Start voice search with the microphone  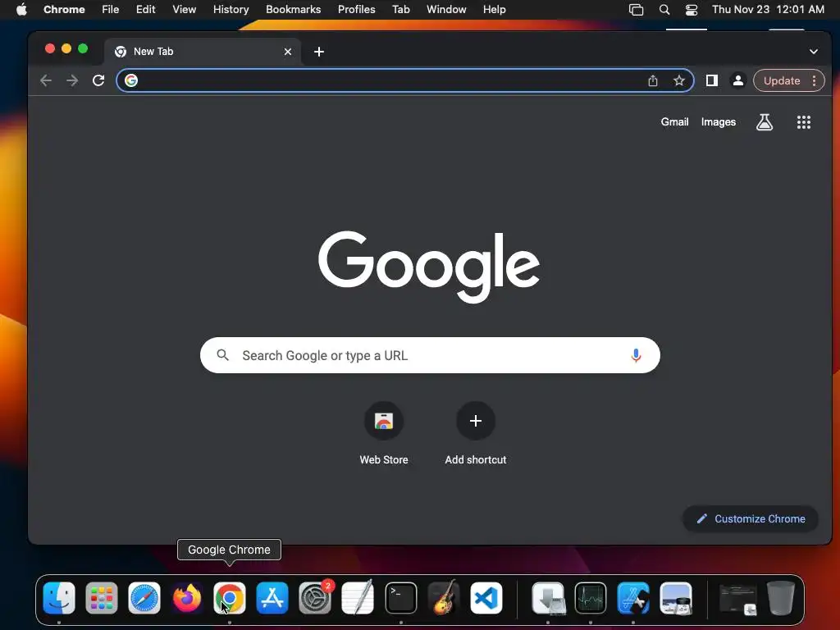click(636, 355)
